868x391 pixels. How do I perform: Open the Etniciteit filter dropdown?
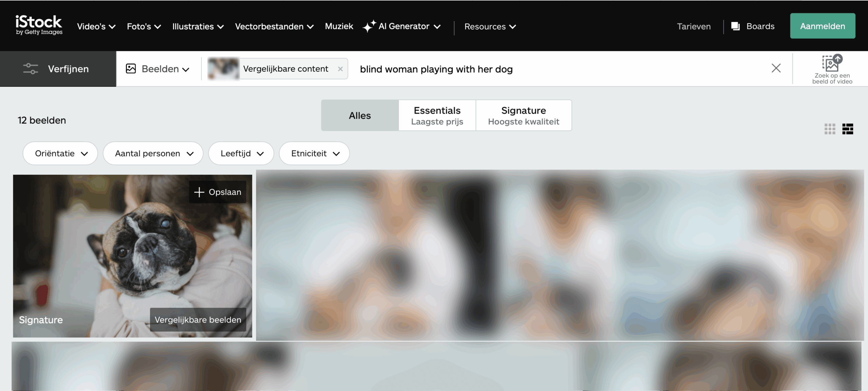[314, 153]
